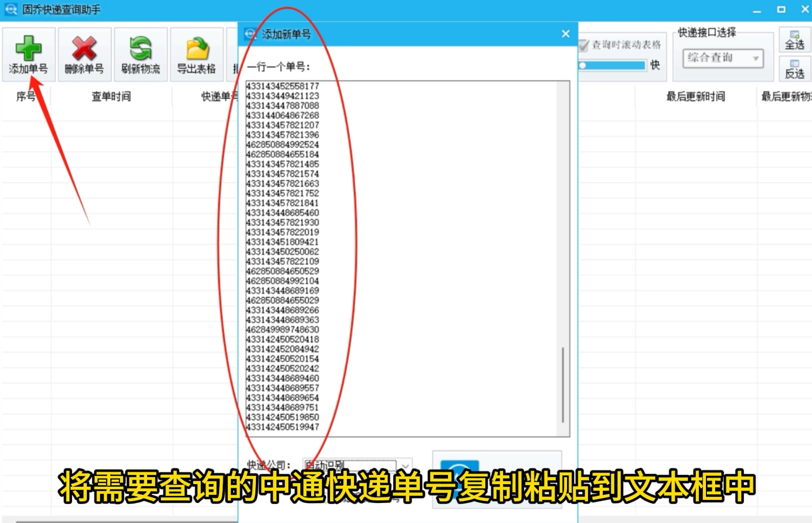Maximize the main application window

(781, 9)
